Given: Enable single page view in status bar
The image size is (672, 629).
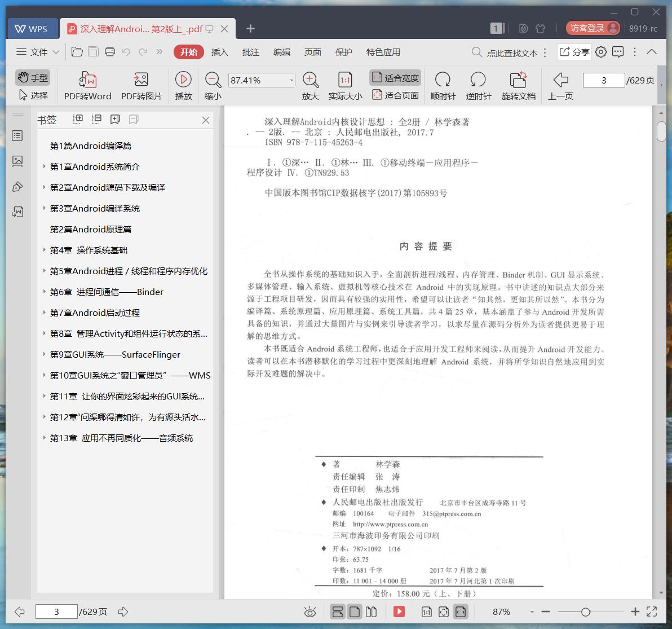Looking at the screenshot, I should tap(355, 612).
